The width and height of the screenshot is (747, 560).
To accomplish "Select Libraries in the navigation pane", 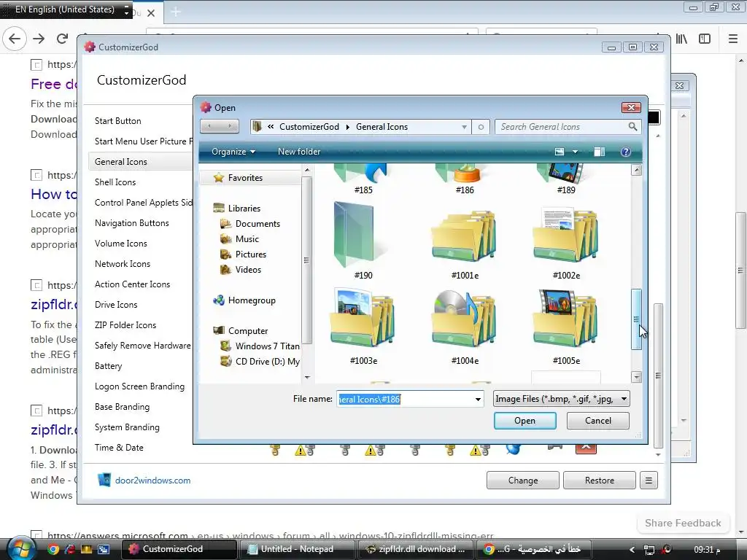I will pyautogui.click(x=244, y=208).
